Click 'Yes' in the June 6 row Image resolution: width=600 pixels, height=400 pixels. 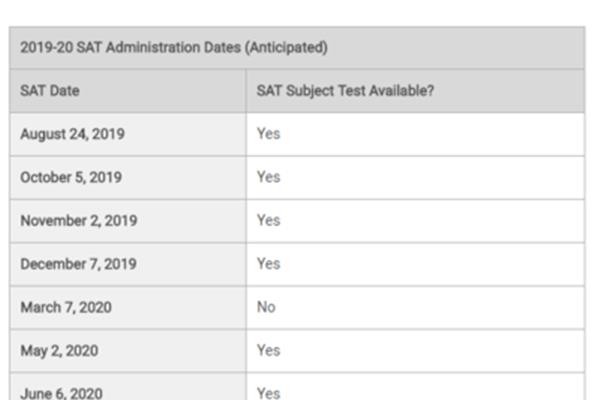click(268, 393)
